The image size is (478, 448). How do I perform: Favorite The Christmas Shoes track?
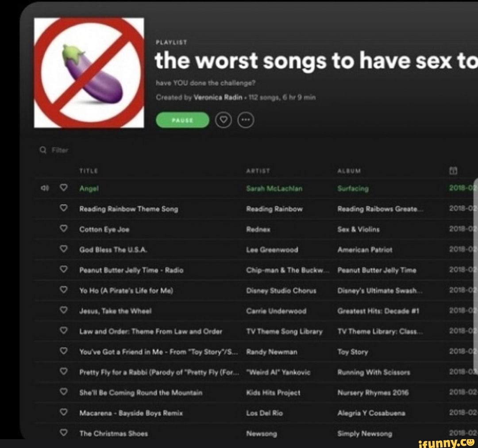[x=63, y=433]
